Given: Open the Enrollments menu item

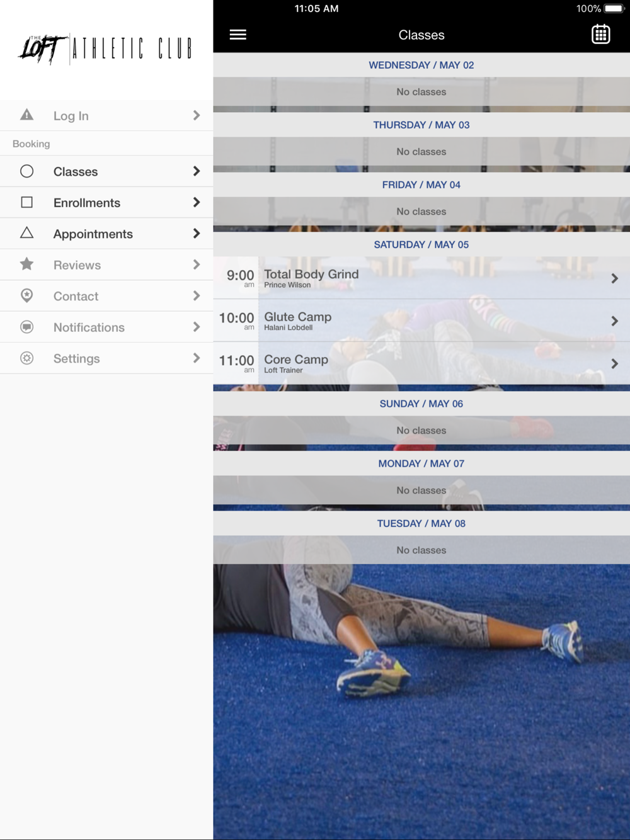Looking at the screenshot, I should [x=106, y=203].
